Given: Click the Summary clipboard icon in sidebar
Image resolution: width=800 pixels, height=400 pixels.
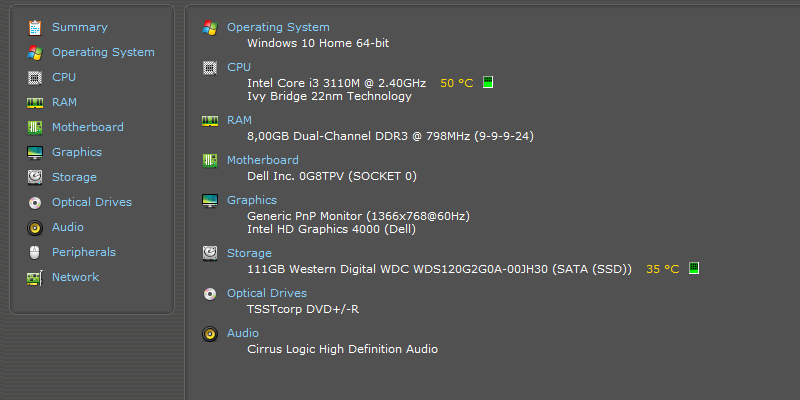Looking at the screenshot, I should point(35,28).
